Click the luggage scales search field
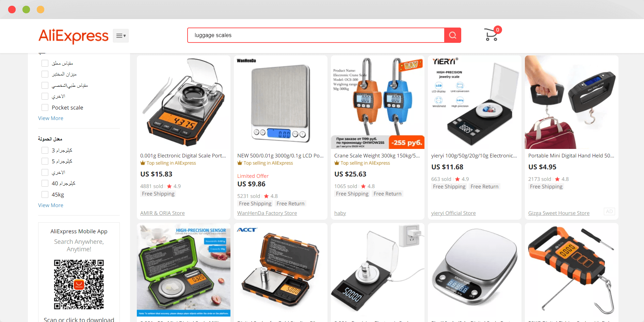The width and height of the screenshot is (644, 322). (x=316, y=35)
